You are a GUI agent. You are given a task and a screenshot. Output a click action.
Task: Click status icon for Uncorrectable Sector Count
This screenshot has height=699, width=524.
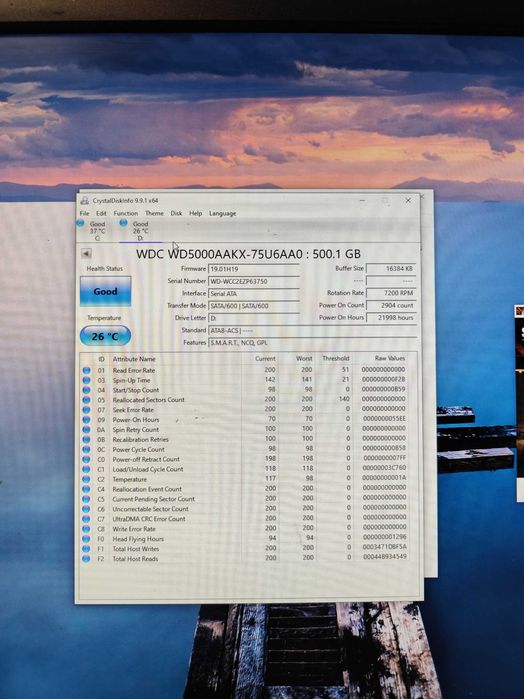pyautogui.click(x=87, y=509)
